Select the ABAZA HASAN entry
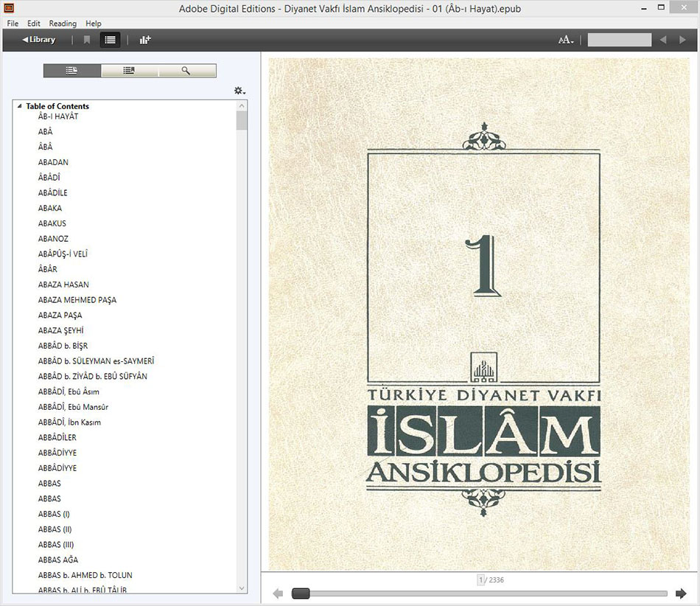The image size is (700, 606). pyautogui.click(x=63, y=285)
